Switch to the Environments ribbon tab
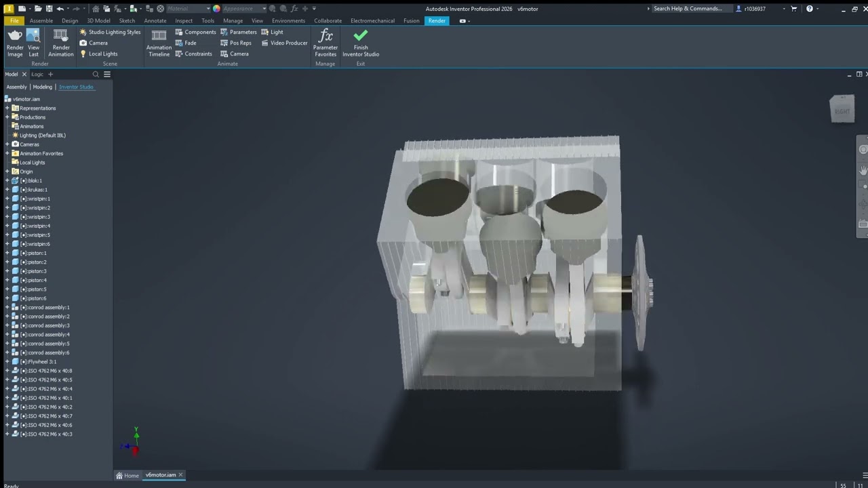The image size is (868, 488). click(x=288, y=20)
